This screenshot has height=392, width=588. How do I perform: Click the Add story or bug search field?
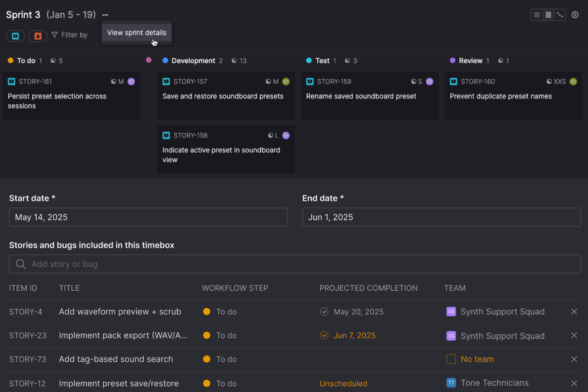coord(295,264)
